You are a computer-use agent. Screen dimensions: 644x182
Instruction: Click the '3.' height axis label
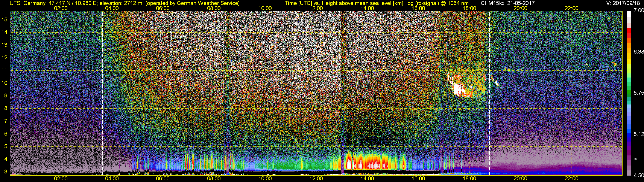(6, 172)
